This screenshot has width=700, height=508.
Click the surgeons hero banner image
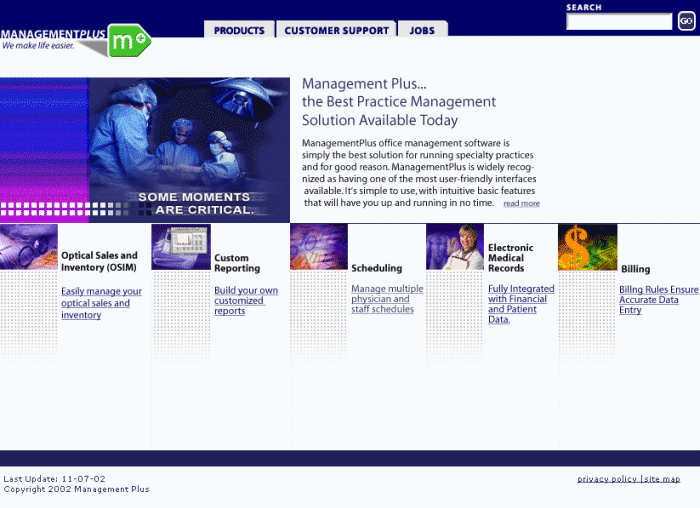coord(145,150)
